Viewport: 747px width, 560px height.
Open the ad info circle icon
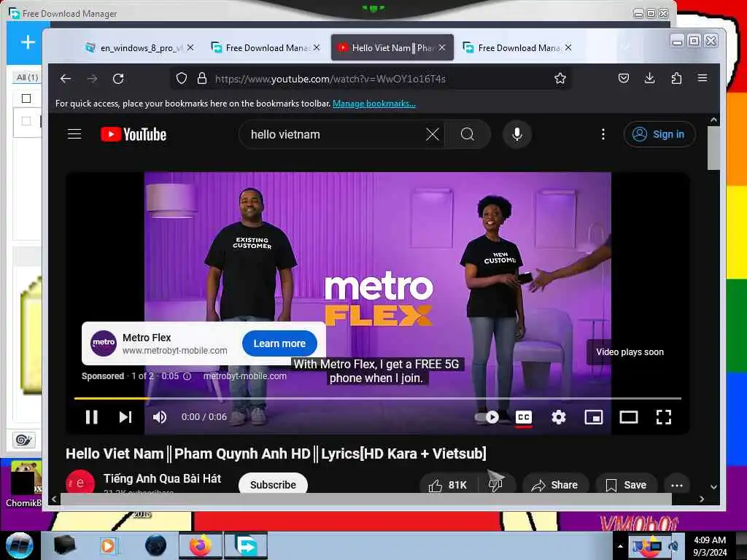coord(187,376)
